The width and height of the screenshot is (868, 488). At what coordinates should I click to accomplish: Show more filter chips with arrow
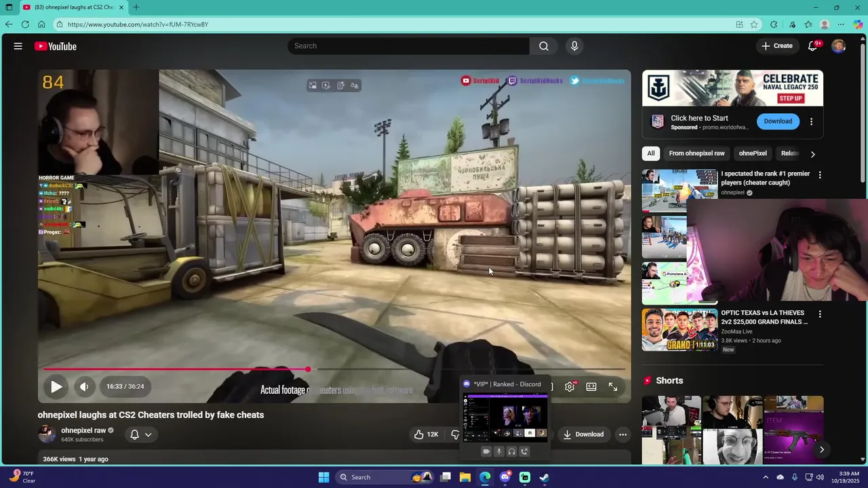point(812,154)
